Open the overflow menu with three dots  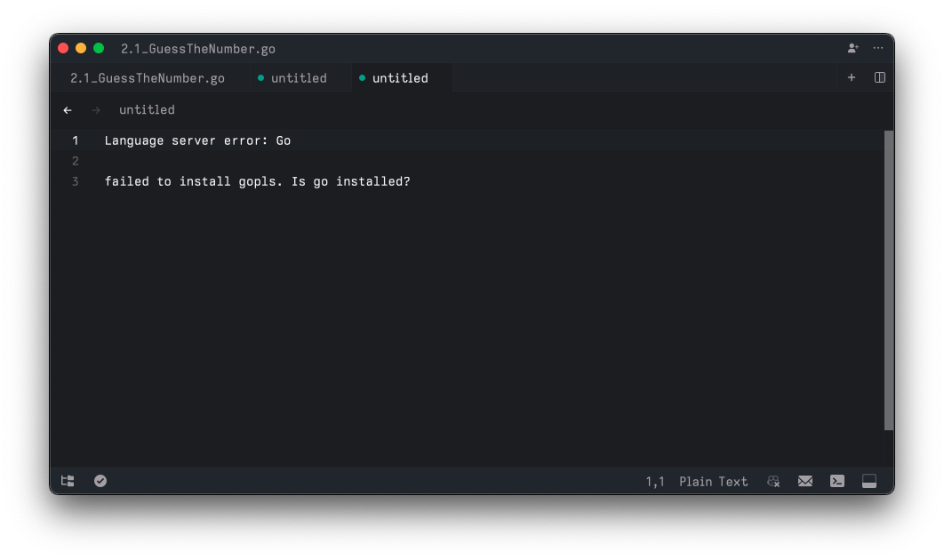(878, 48)
